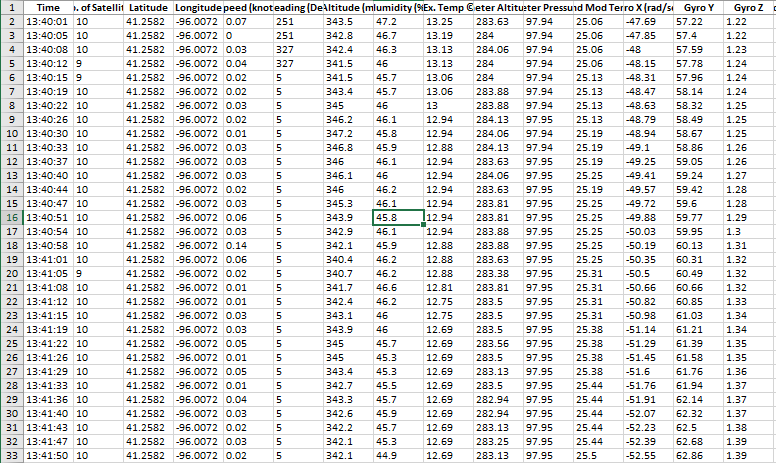Click the Latitude column header cell

click(x=147, y=7)
